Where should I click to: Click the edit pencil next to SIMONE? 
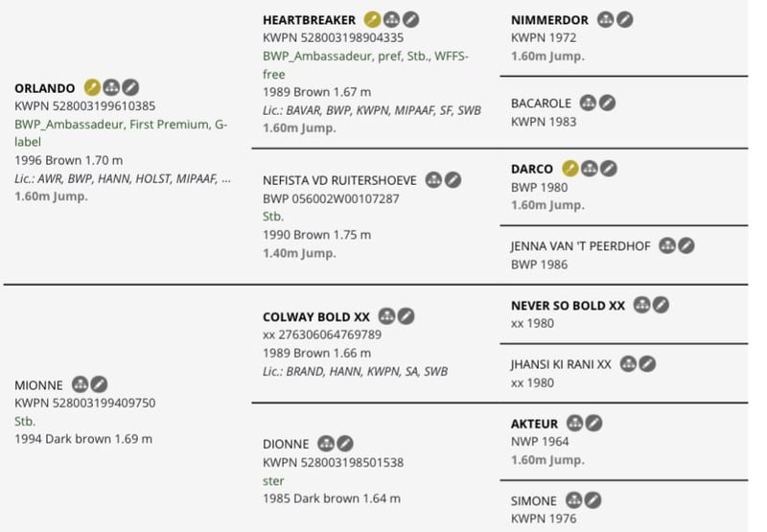593,500
